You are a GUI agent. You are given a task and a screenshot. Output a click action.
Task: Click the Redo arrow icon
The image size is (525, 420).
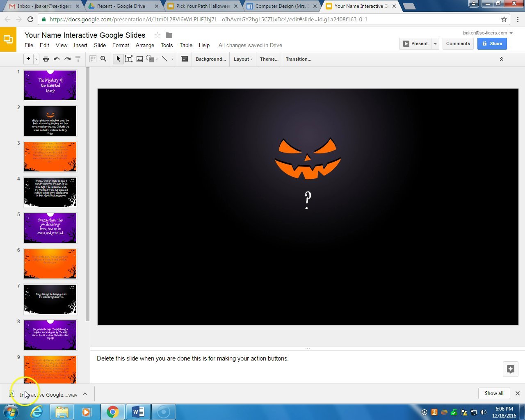point(67,59)
